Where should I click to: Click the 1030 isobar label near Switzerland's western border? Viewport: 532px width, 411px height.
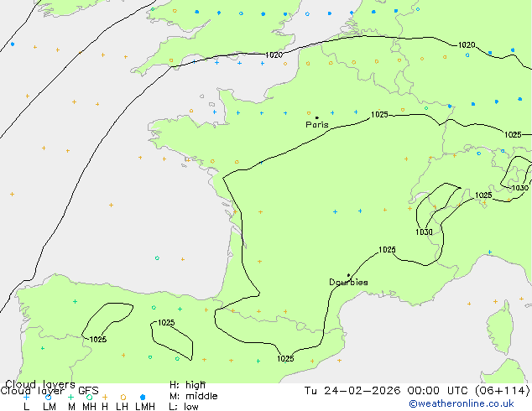click(x=424, y=232)
